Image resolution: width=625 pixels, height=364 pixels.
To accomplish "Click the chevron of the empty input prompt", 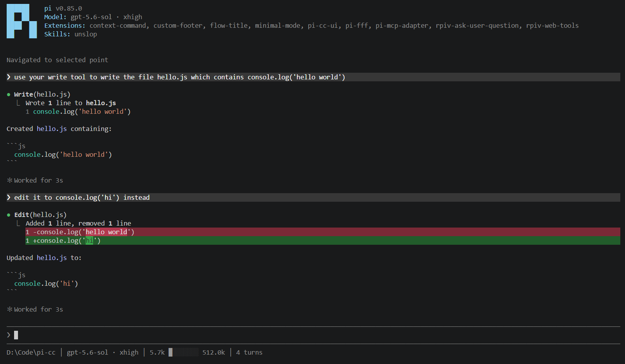I will point(9,335).
